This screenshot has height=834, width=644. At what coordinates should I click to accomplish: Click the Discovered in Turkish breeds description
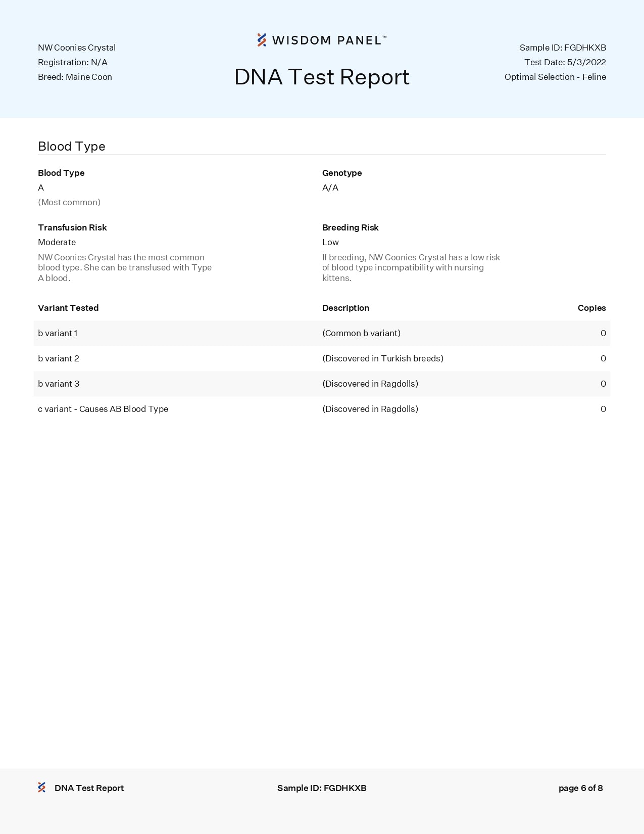click(x=382, y=358)
